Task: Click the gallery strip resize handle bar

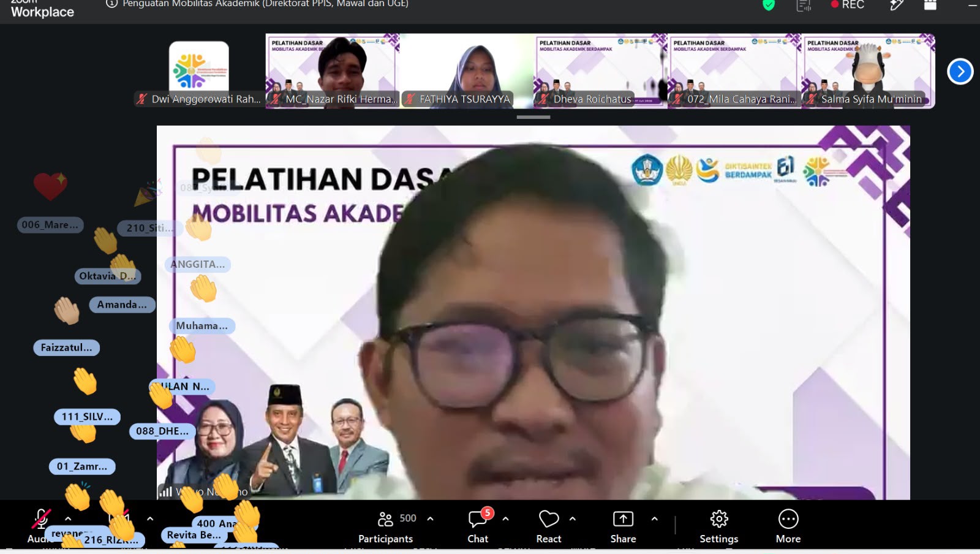Action: [533, 117]
